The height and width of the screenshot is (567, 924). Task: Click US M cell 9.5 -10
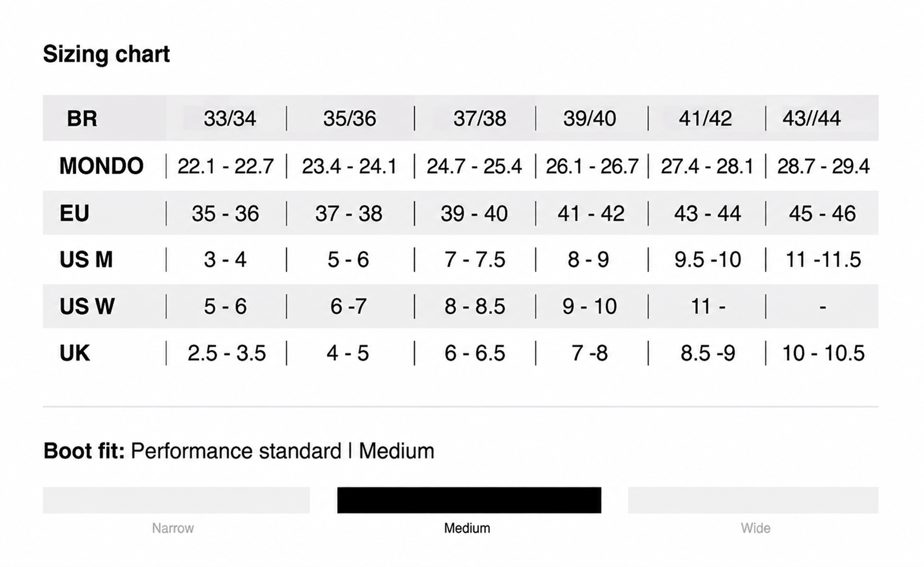point(708,260)
